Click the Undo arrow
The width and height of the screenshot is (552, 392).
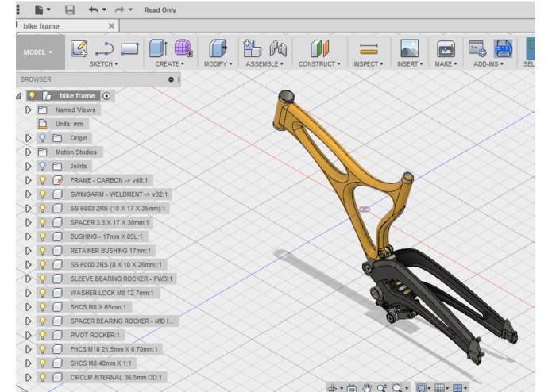(x=93, y=10)
